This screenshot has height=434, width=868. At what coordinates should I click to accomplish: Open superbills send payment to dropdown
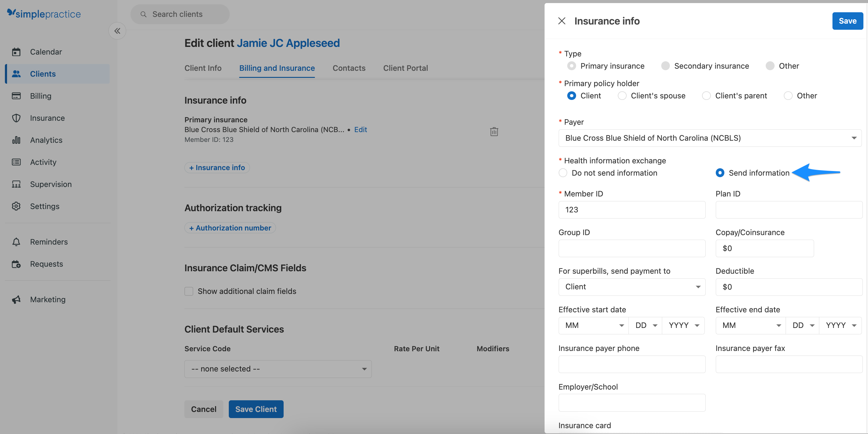tap(632, 287)
